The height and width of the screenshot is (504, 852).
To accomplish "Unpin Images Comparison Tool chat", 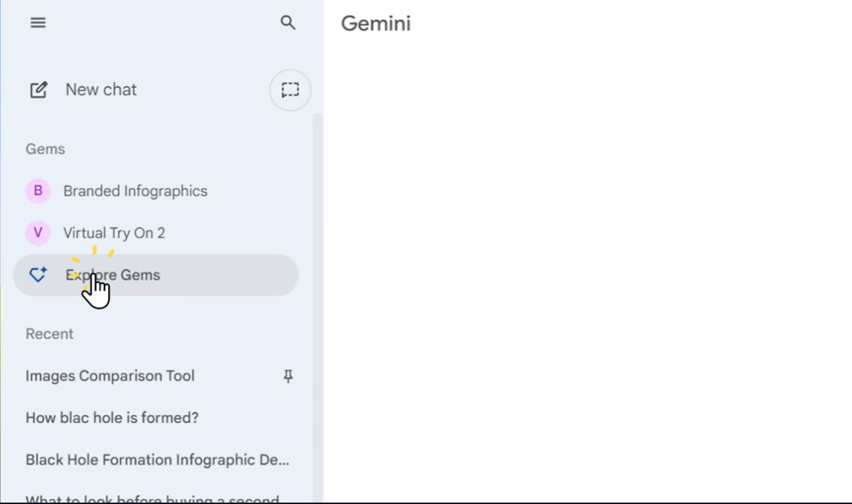I will point(288,376).
